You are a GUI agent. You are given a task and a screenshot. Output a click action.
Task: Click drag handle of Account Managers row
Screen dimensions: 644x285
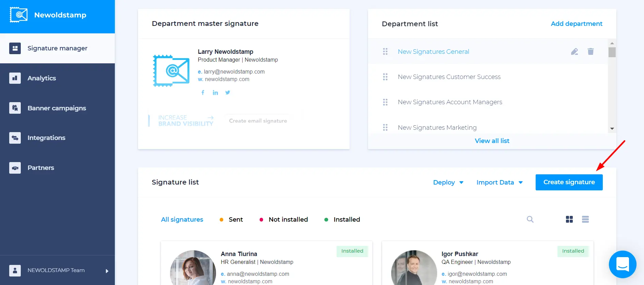[x=385, y=102]
